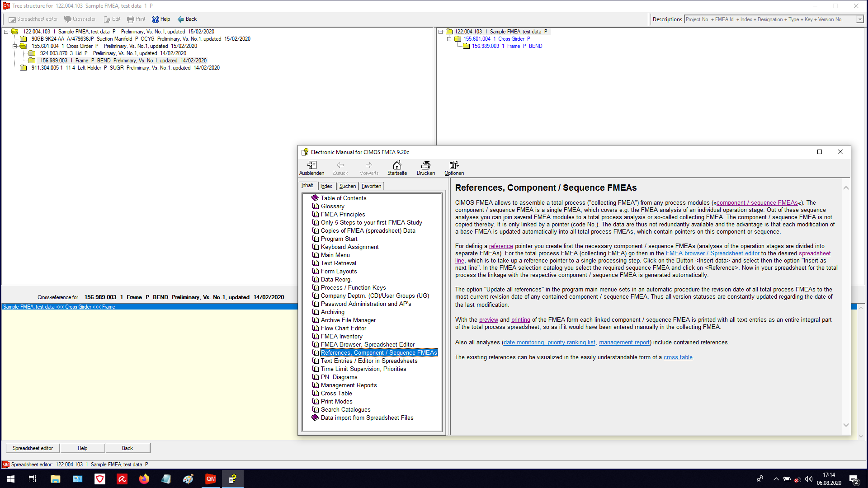Follow component / sequence FMEAs link
Image resolution: width=868 pixels, height=488 pixels.
coord(757,202)
